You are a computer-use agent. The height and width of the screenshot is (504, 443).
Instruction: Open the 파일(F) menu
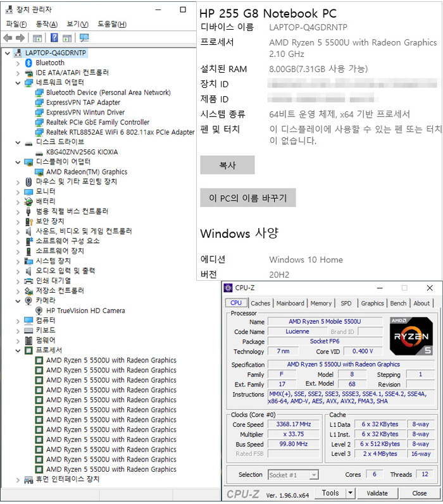(x=16, y=24)
